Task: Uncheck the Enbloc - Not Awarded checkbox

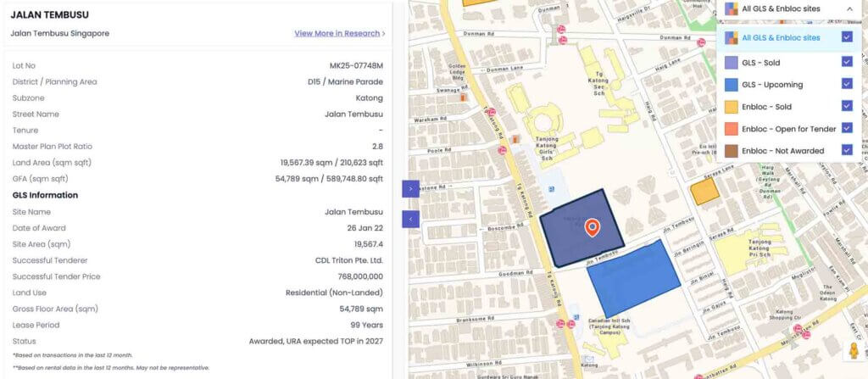Action: pyautogui.click(x=847, y=149)
